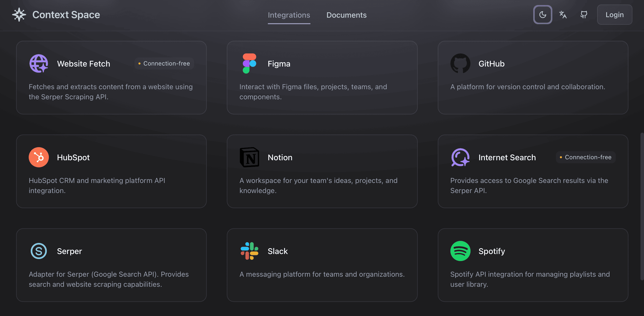Image resolution: width=644 pixels, height=316 pixels.
Task: Open the Internet Search card title
Action: click(507, 157)
